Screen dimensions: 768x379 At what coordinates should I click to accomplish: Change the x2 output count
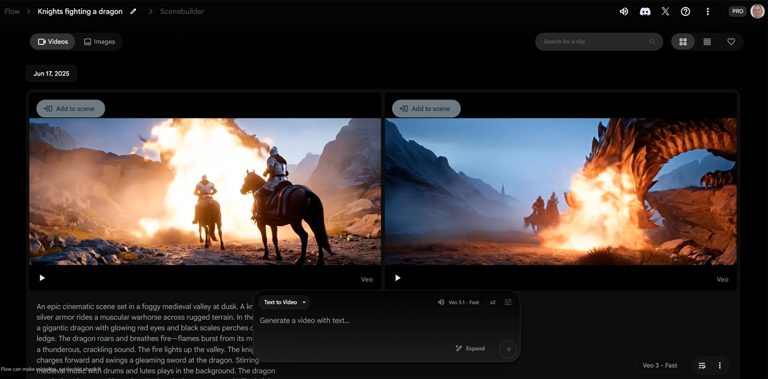coord(493,302)
